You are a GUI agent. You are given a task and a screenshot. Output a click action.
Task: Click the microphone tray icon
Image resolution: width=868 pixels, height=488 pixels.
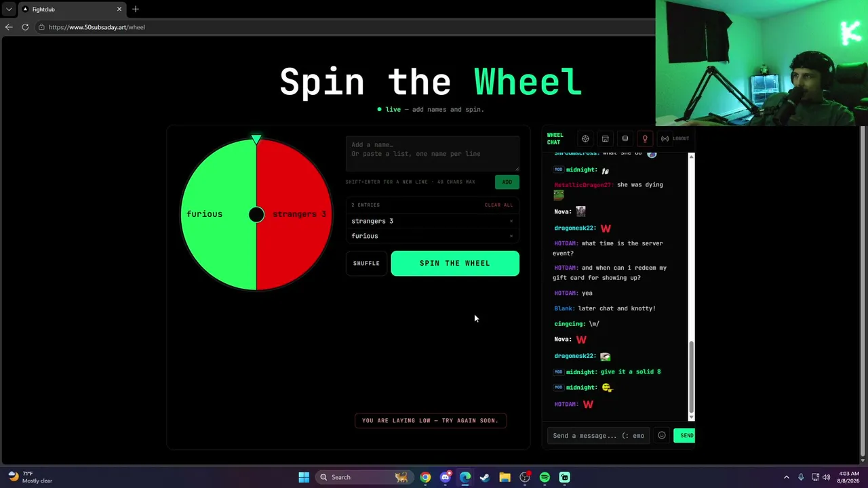(x=801, y=477)
